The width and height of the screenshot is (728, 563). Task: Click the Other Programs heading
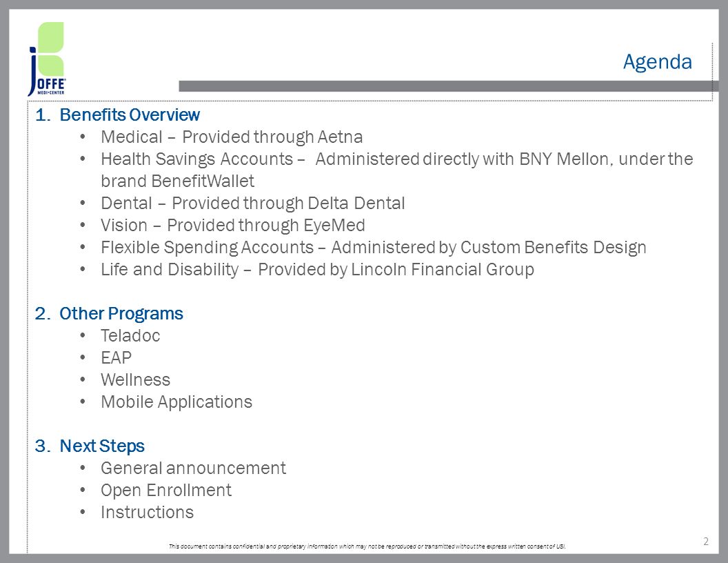point(121,313)
